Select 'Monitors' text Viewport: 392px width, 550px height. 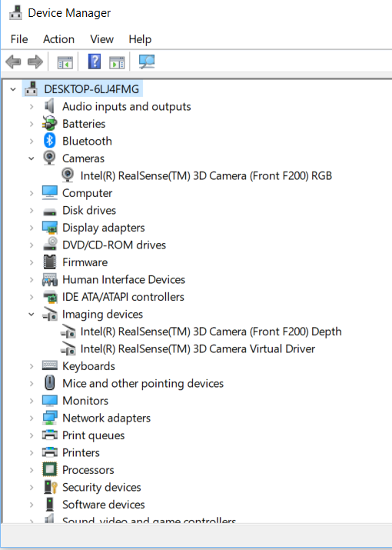(85, 401)
